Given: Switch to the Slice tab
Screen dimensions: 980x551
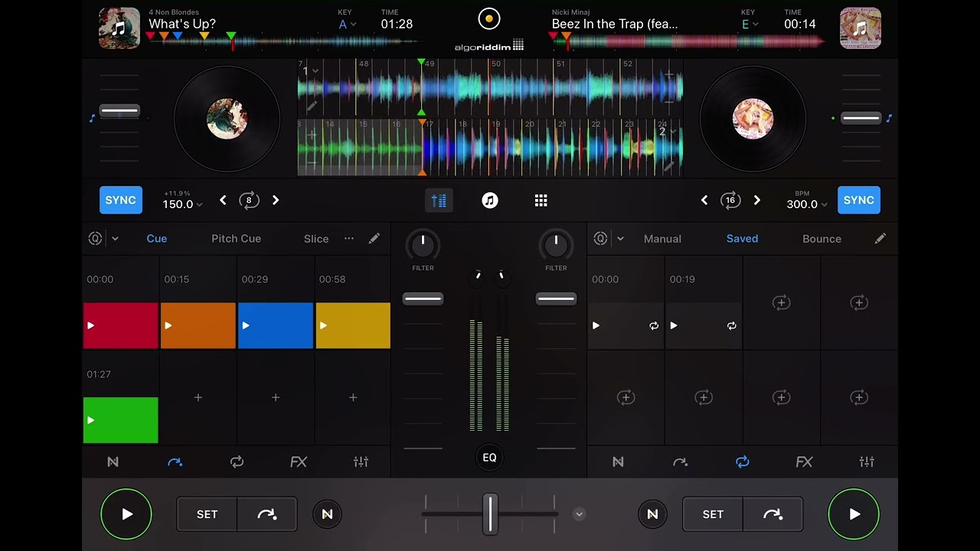Looking at the screenshot, I should click(316, 239).
